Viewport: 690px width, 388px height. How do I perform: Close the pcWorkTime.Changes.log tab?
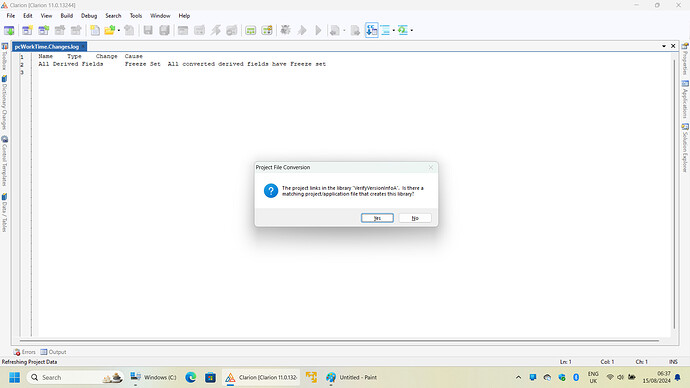coord(83,47)
